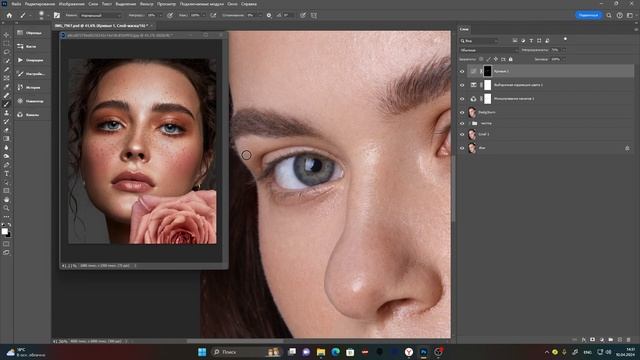Toggle lock all button in Layers panel
Screen dimensions: 640x360
[511, 59]
